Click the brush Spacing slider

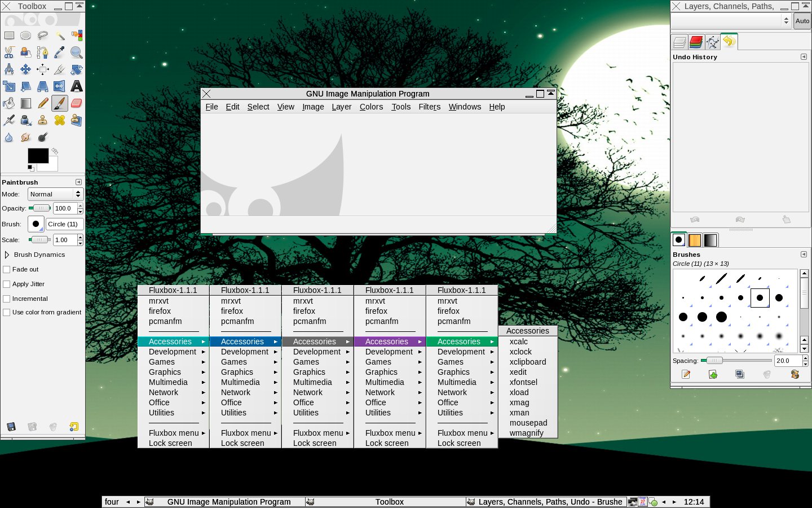(736, 361)
